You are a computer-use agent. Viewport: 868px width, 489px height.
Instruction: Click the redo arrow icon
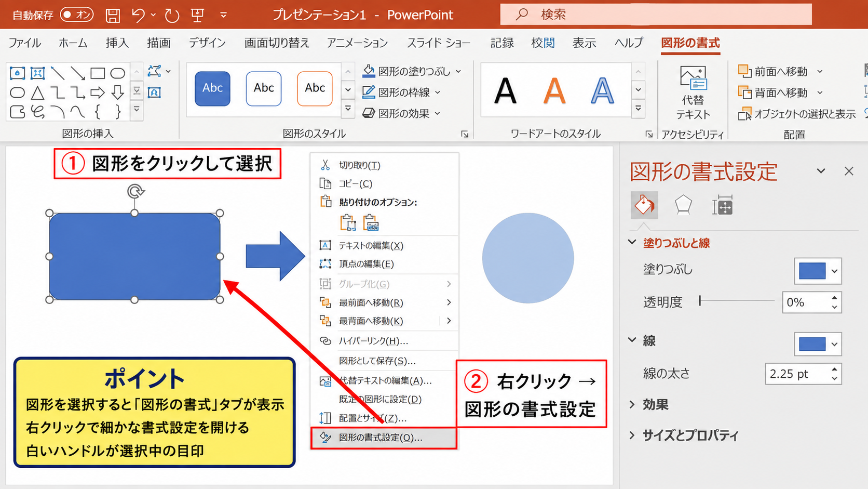point(172,15)
